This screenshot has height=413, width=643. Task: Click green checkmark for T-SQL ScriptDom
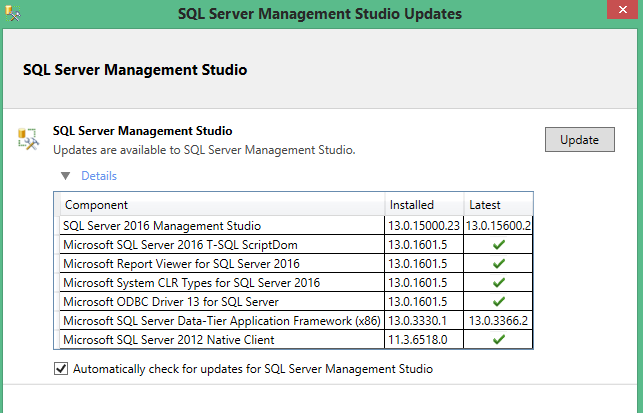tap(499, 245)
